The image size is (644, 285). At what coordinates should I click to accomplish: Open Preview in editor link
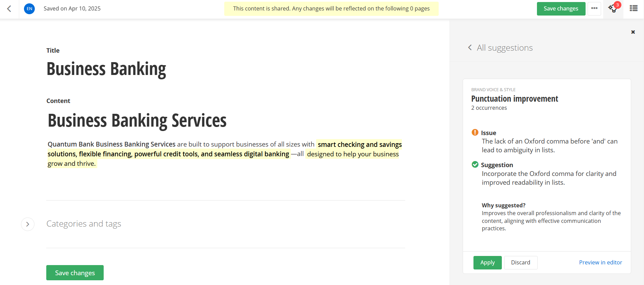[x=600, y=262]
